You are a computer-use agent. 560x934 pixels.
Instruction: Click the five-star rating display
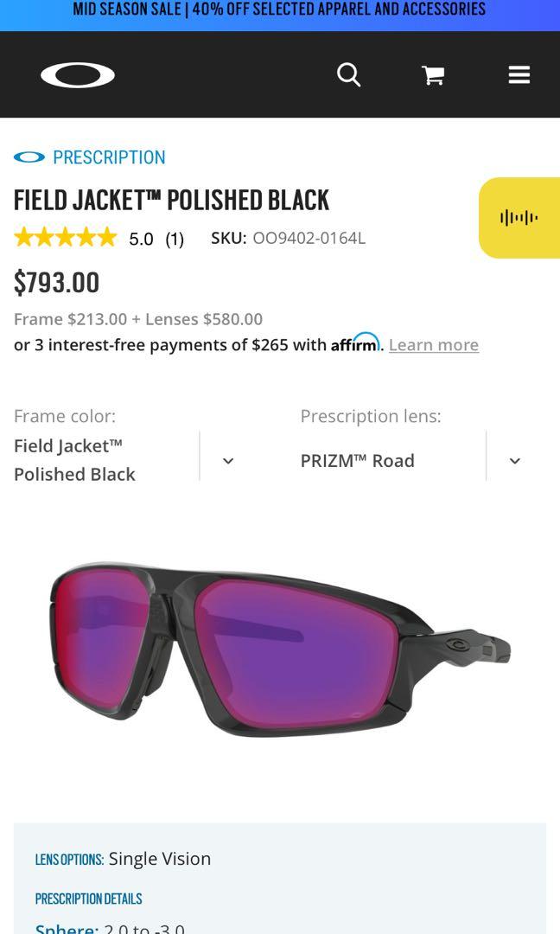coord(65,236)
